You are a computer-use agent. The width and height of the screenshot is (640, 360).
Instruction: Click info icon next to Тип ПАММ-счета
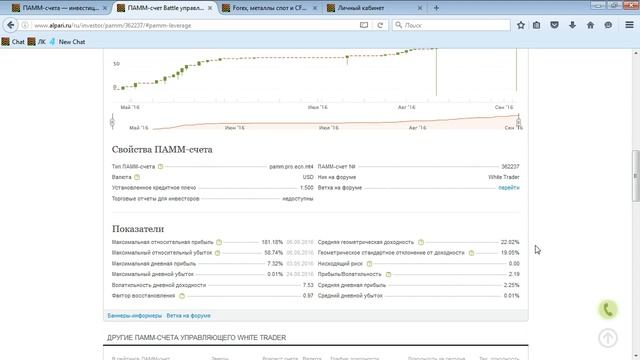pos(160,167)
